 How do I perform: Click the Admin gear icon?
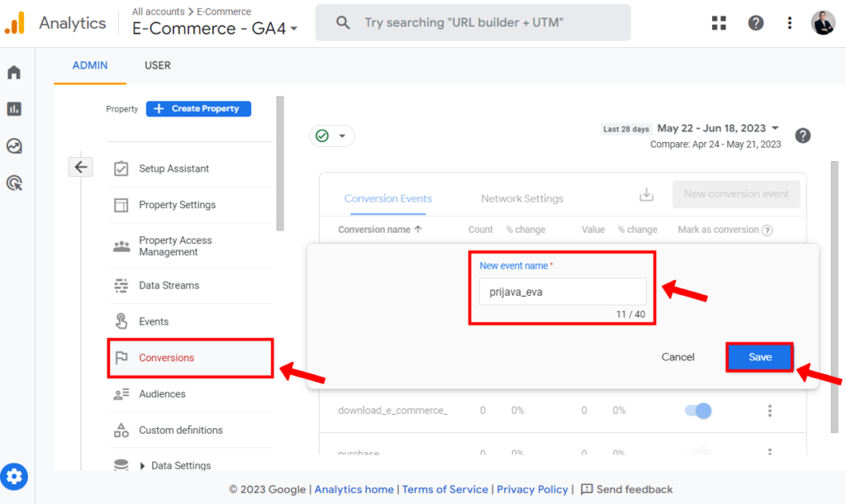(x=15, y=476)
